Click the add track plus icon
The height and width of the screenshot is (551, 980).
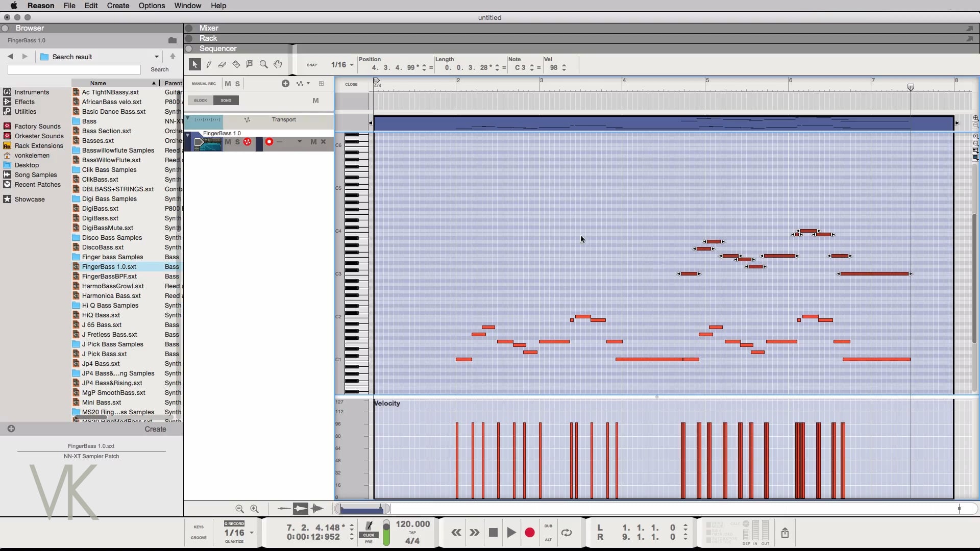click(285, 84)
